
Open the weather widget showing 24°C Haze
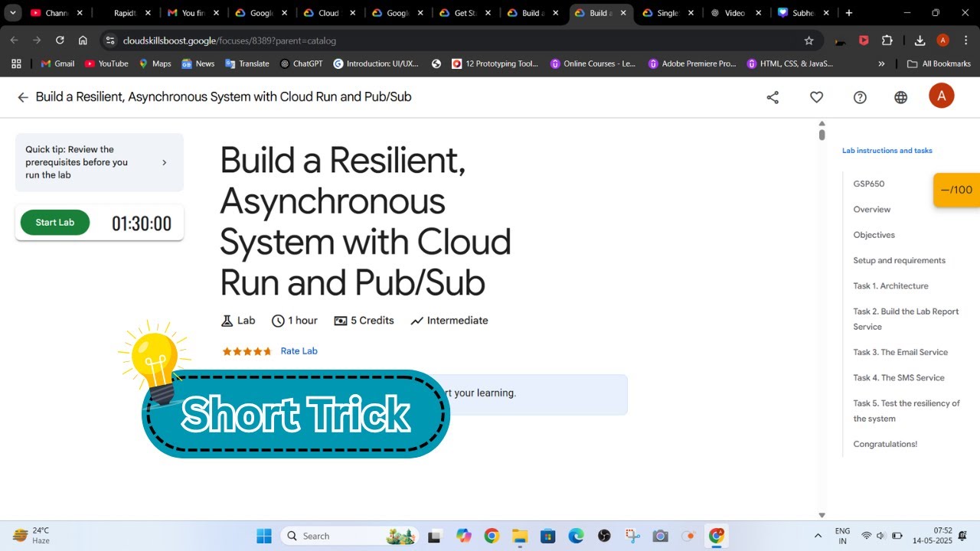(x=31, y=536)
